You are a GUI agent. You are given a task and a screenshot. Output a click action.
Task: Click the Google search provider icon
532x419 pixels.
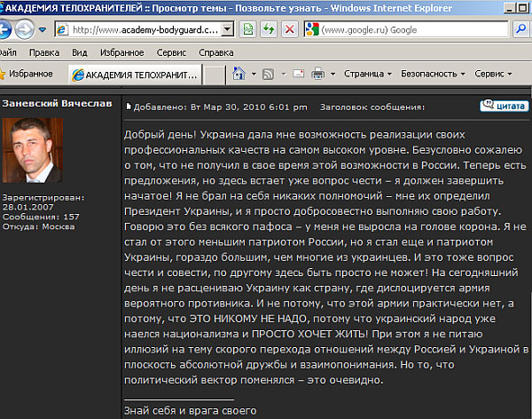312,28
